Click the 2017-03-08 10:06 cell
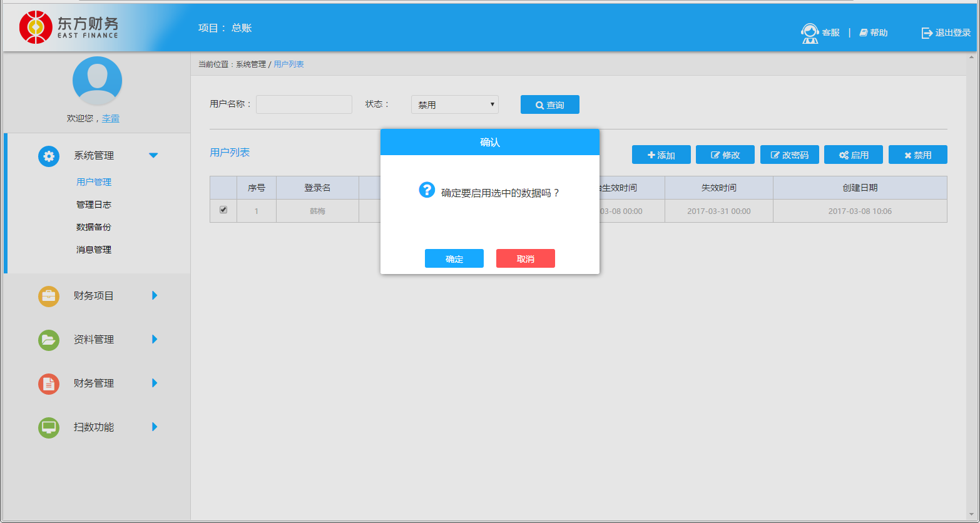 tap(860, 211)
